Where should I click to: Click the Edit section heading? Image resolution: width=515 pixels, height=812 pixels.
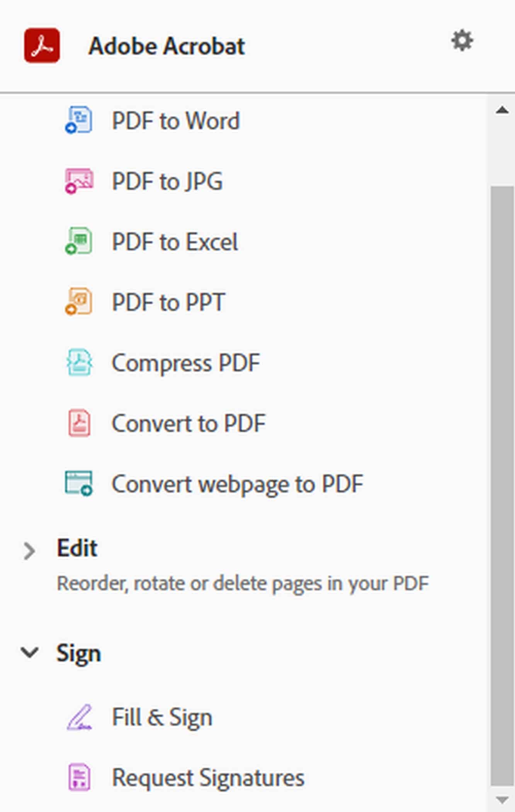tap(77, 548)
